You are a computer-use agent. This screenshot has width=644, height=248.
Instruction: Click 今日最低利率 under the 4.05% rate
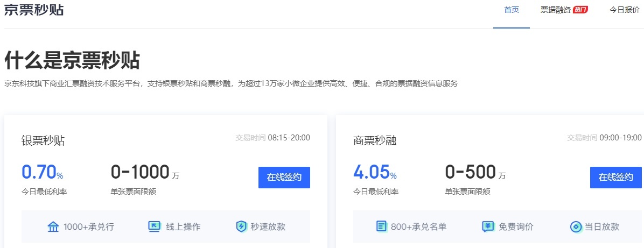click(376, 192)
